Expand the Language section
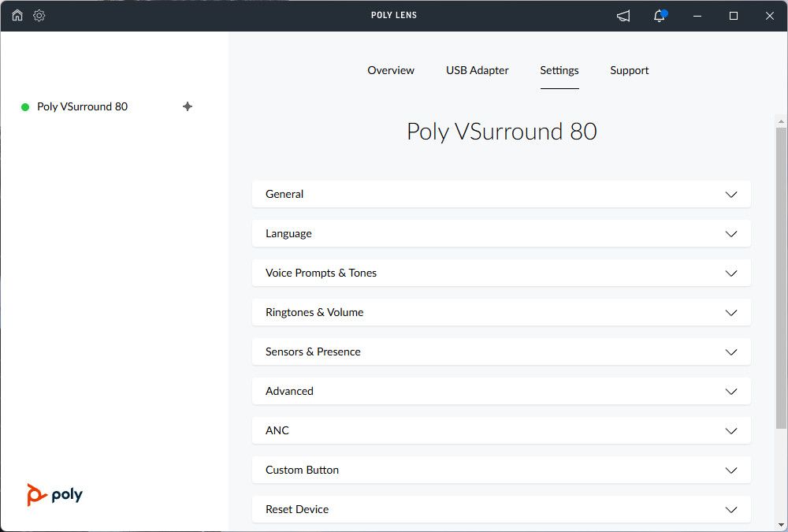The image size is (788, 532). (x=501, y=233)
